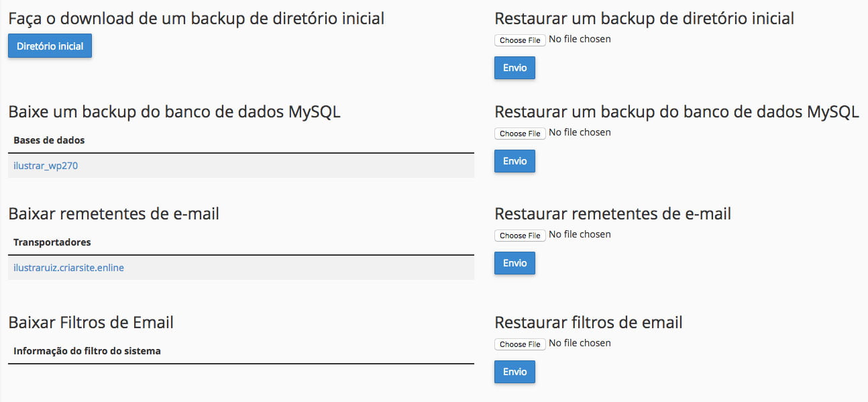Viewport: 868px width, 402px height.
Task: Choose File for home directory backup restore
Action: tap(520, 40)
